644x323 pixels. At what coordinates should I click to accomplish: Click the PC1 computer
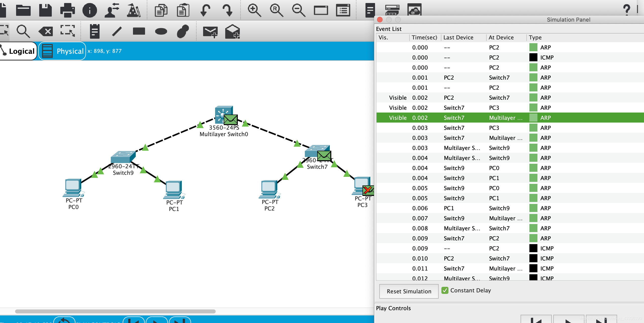[x=174, y=190]
